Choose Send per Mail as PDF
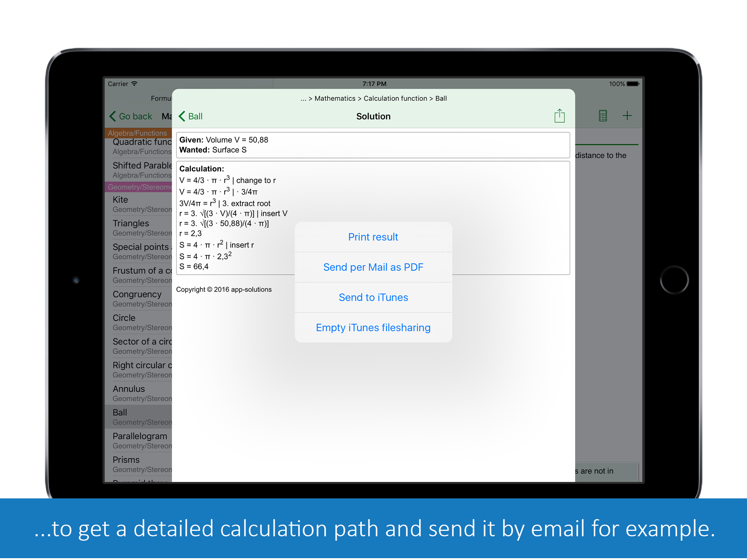Viewport: 747px width, 560px height. click(x=373, y=267)
